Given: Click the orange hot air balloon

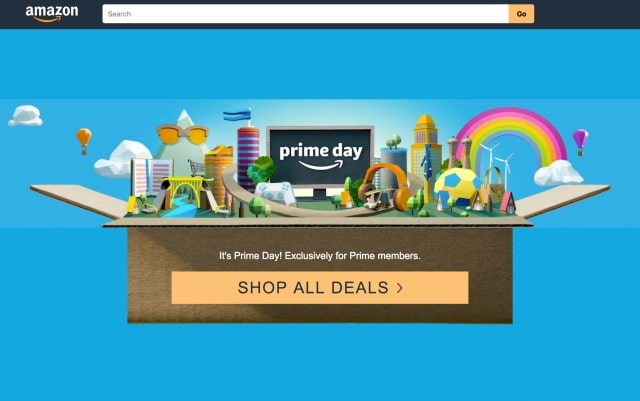Looking at the screenshot, I should [84, 141].
